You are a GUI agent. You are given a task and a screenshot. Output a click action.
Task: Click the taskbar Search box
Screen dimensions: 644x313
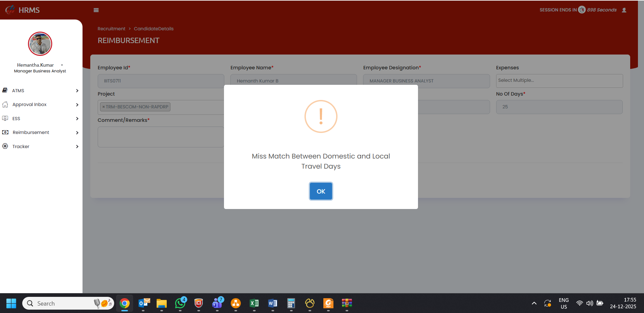point(68,303)
